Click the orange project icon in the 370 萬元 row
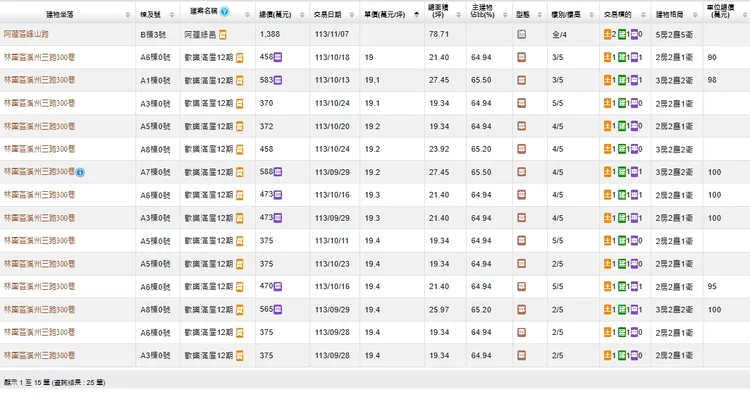The width and height of the screenshot is (750, 395). coord(240,103)
